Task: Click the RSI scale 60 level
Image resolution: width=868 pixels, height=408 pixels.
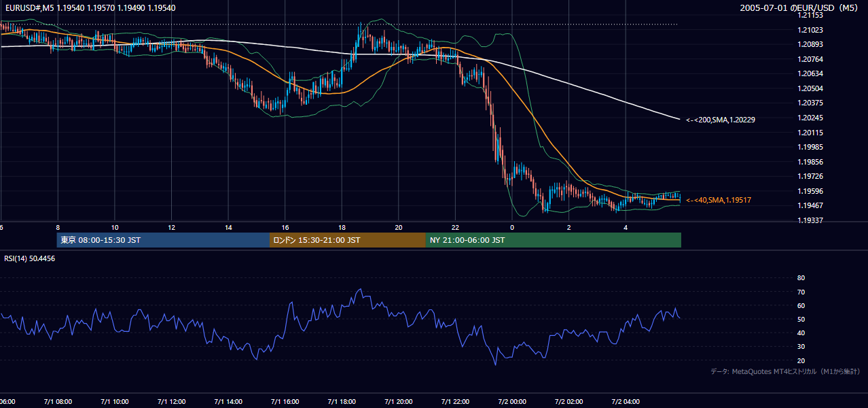Action: tap(801, 305)
